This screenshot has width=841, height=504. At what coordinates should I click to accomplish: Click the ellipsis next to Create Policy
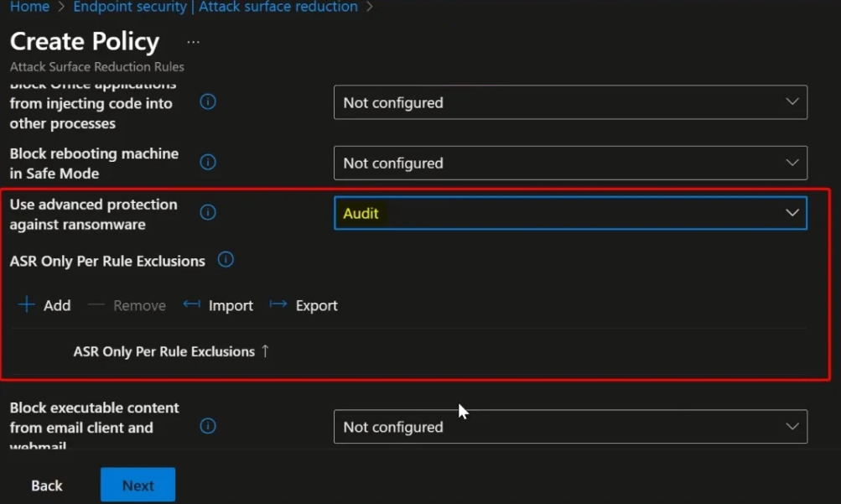[x=193, y=42]
